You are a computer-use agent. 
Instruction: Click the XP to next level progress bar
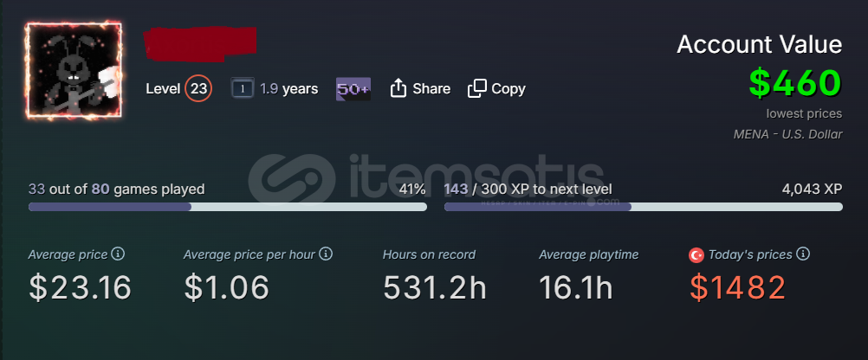pos(643,207)
